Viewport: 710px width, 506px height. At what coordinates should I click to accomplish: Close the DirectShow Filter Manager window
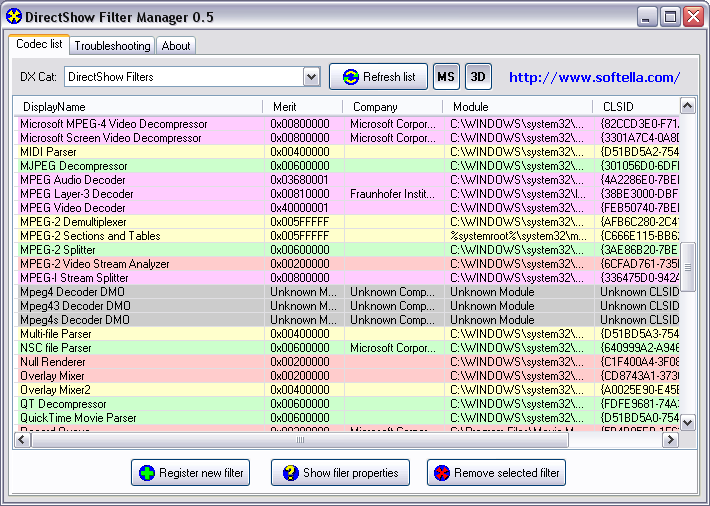click(x=693, y=17)
